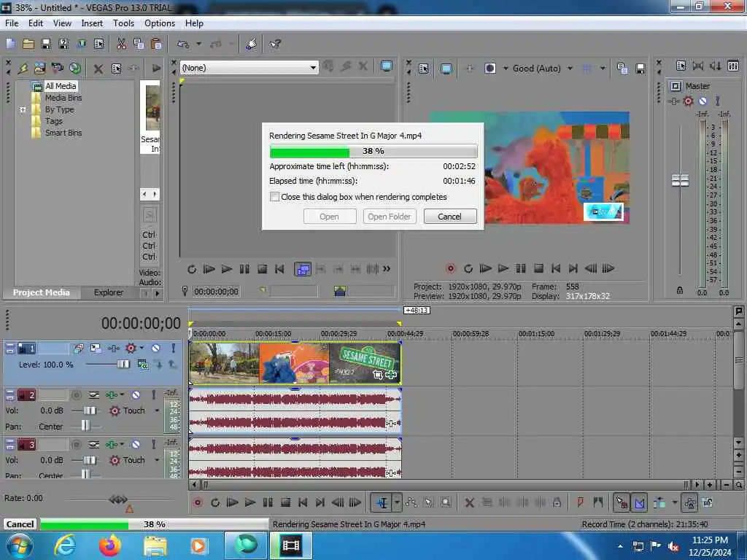Switch to the Project Media tab
747x560 pixels.
coord(41,292)
